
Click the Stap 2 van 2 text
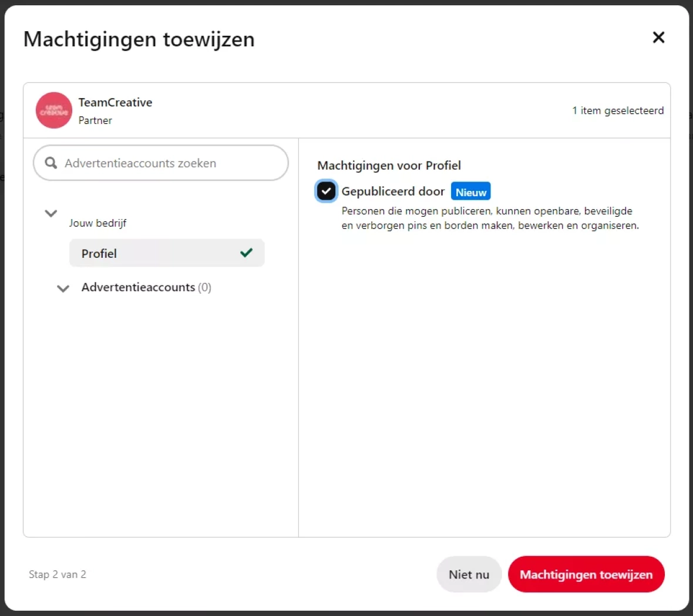pos(58,574)
